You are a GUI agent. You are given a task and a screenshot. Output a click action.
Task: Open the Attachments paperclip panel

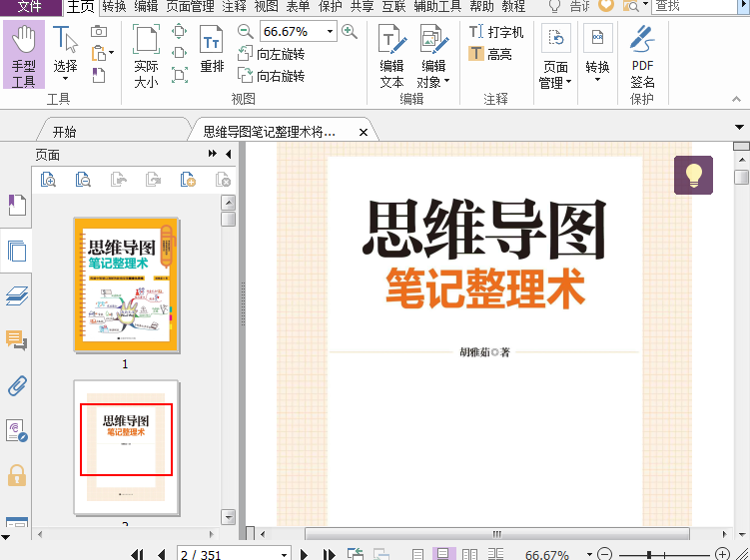17,385
